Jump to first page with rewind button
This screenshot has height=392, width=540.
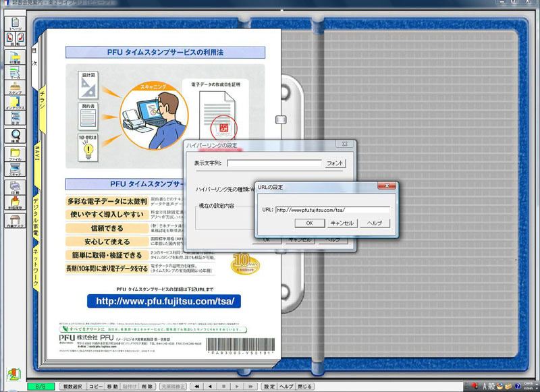pyautogui.click(x=197, y=387)
